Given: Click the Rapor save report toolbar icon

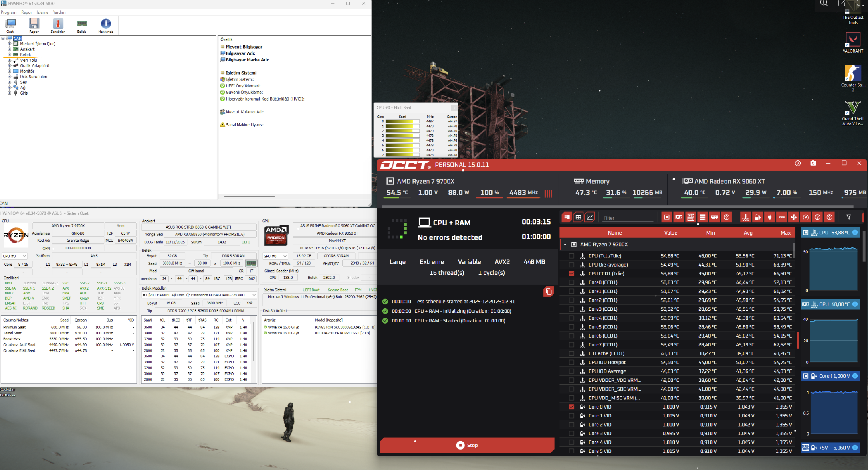Looking at the screenshot, I should point(34,26).
